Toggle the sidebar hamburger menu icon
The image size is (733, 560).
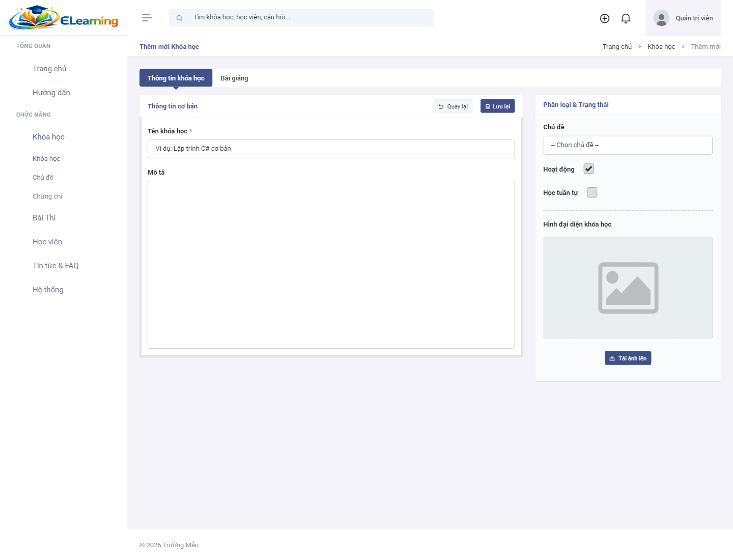pos(147,18)
